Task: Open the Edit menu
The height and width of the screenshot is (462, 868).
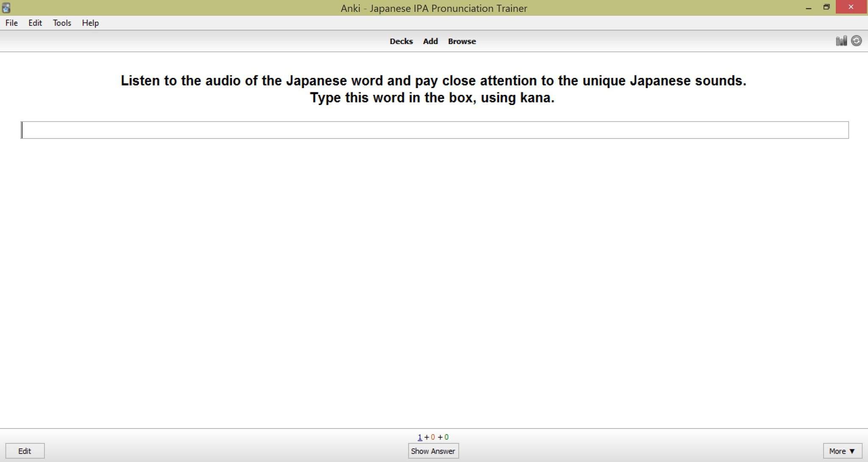Action: 35,23
